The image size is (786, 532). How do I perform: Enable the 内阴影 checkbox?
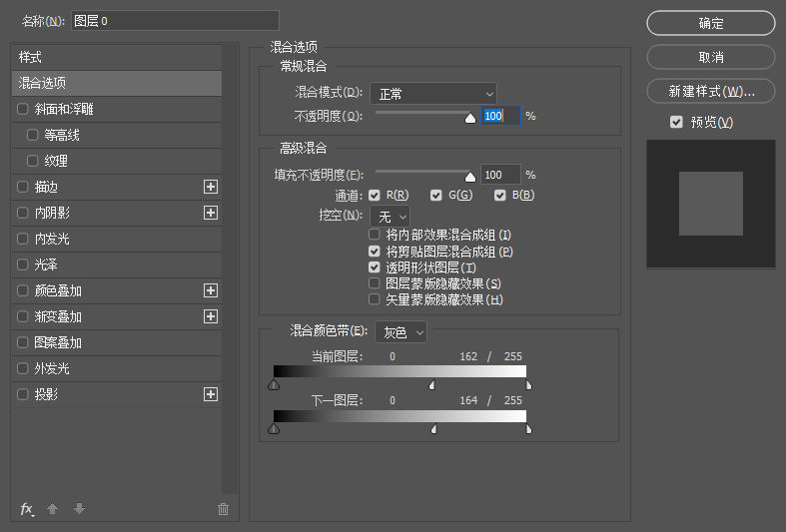click(x=23, y=213)
